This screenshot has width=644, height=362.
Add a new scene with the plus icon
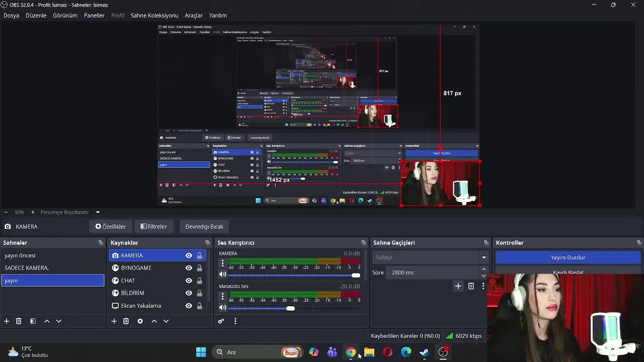(7, 321)
